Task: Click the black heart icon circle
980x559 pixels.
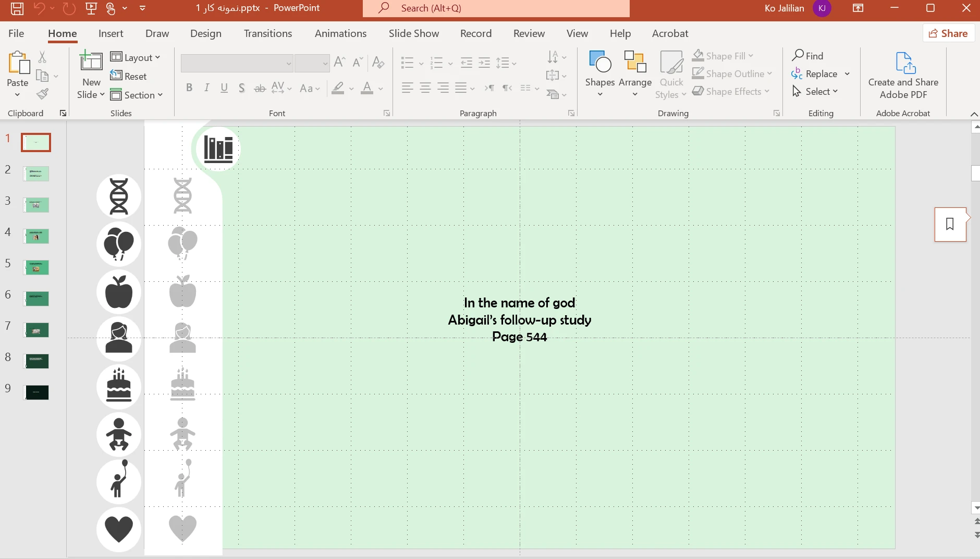Action: point(119,529)
